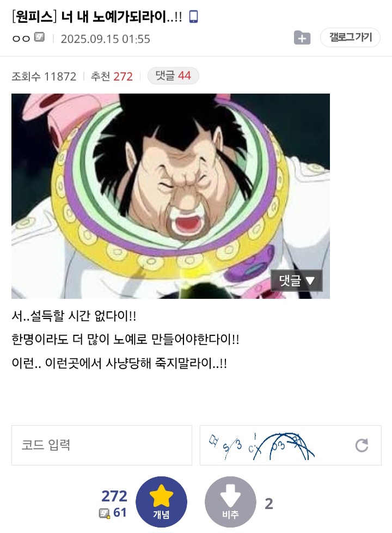Open the 갤로그가기 button
The width and height of the screenshot is (392, 533).
tap(350, 38)
